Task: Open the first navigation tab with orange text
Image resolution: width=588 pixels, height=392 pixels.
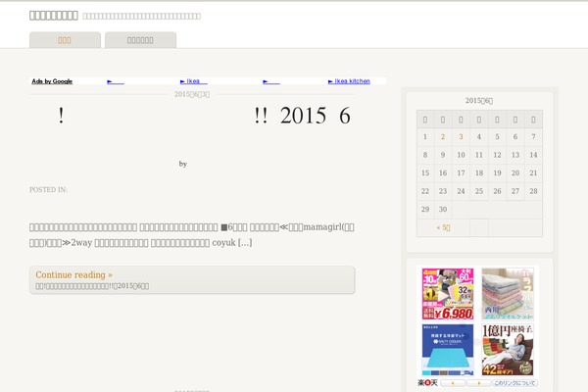Action: (65, 40)
